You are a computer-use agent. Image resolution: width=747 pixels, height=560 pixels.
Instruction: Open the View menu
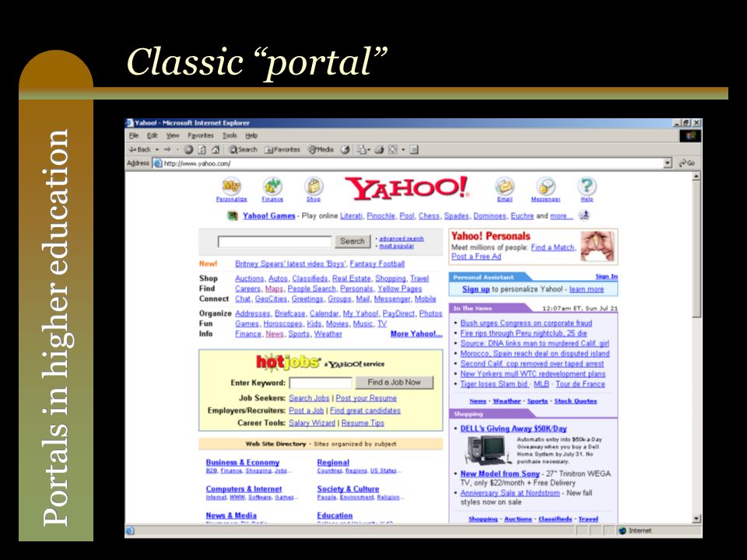point(173,135)
